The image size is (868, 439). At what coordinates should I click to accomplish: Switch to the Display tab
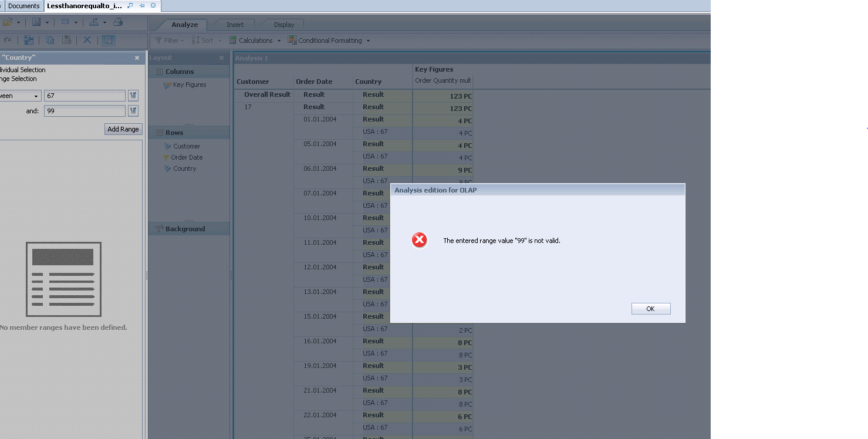(284, 25)
